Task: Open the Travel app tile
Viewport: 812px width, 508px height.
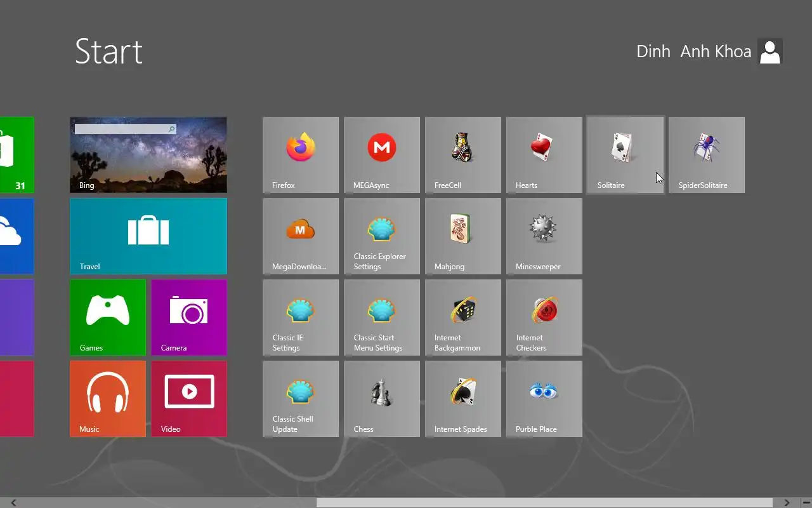Action: point(148,236)
